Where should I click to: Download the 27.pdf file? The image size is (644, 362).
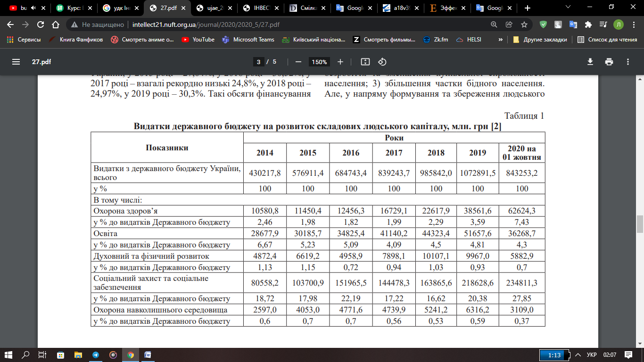[x=590, y=62]
